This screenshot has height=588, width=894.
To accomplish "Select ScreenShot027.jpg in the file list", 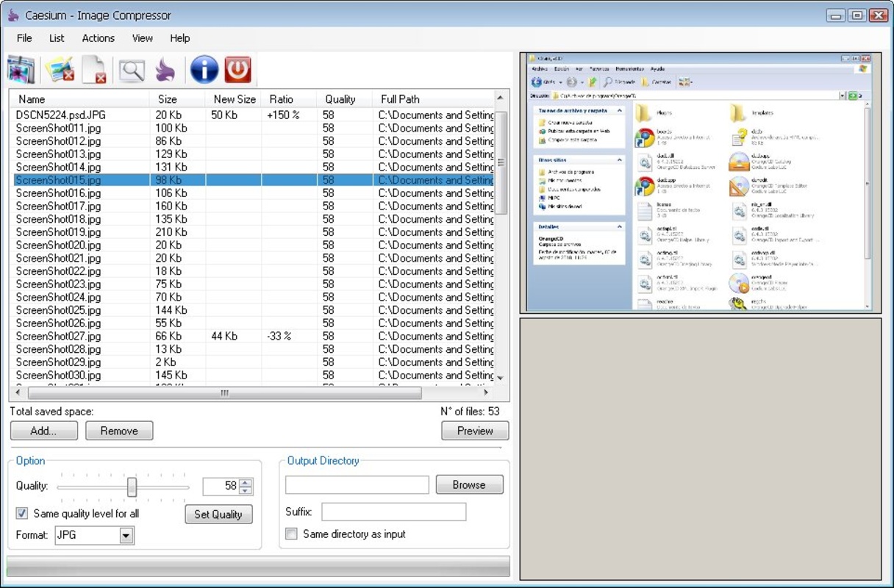I will pos(59,336).
